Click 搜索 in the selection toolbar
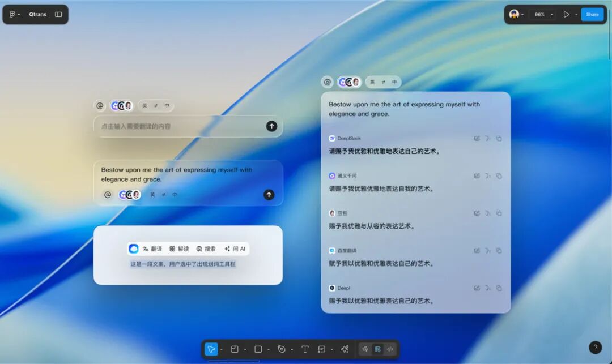 206,249
